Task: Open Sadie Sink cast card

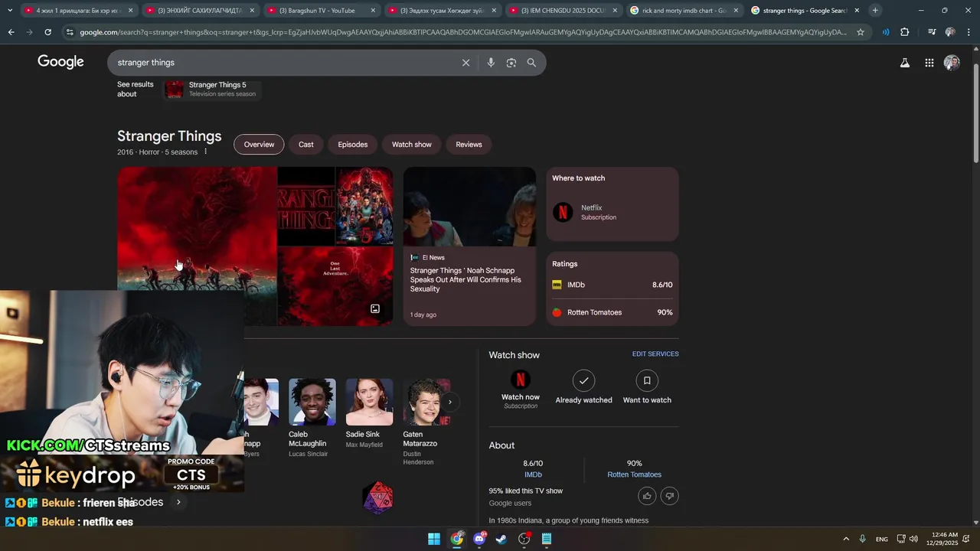Action: pyautogui.click(x=369, y=414)
